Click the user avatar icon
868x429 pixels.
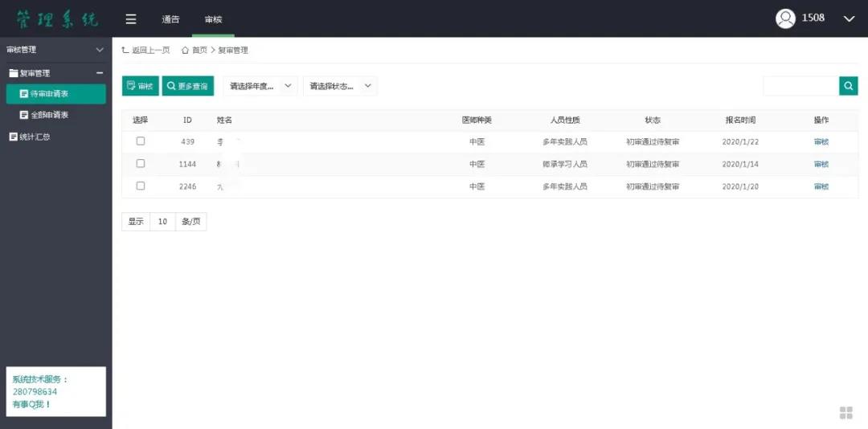pos(785,18)
